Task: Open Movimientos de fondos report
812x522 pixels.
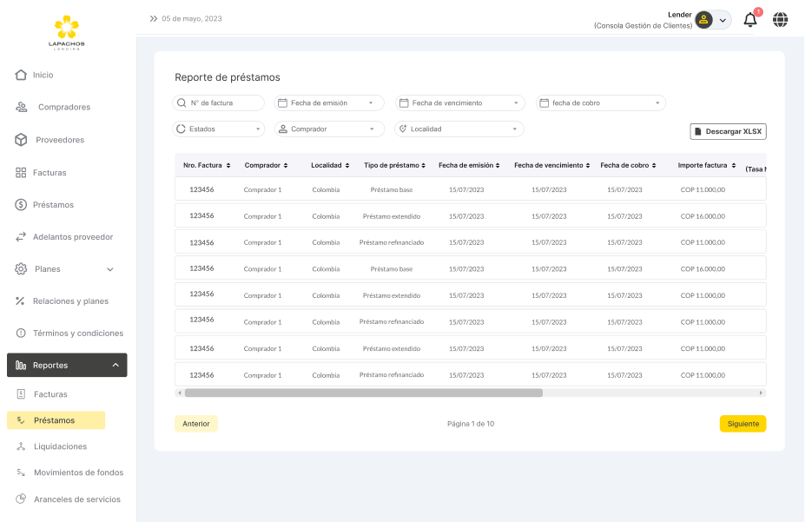Action: click(x=78, y=473)
